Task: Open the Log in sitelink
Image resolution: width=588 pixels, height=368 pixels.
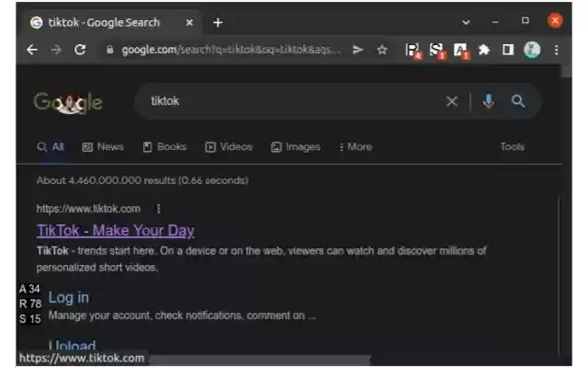Action: 69,298
